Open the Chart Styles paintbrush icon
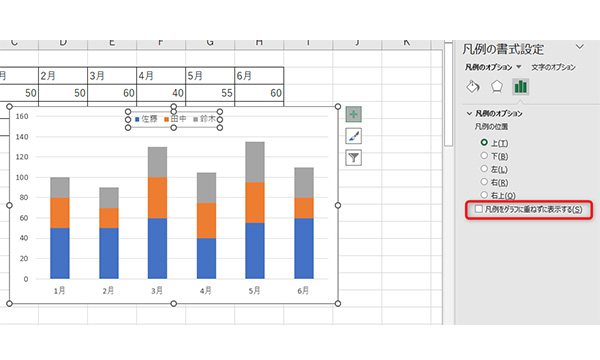The width and height of the screenshot is (600, 360). tap(353, 136)
